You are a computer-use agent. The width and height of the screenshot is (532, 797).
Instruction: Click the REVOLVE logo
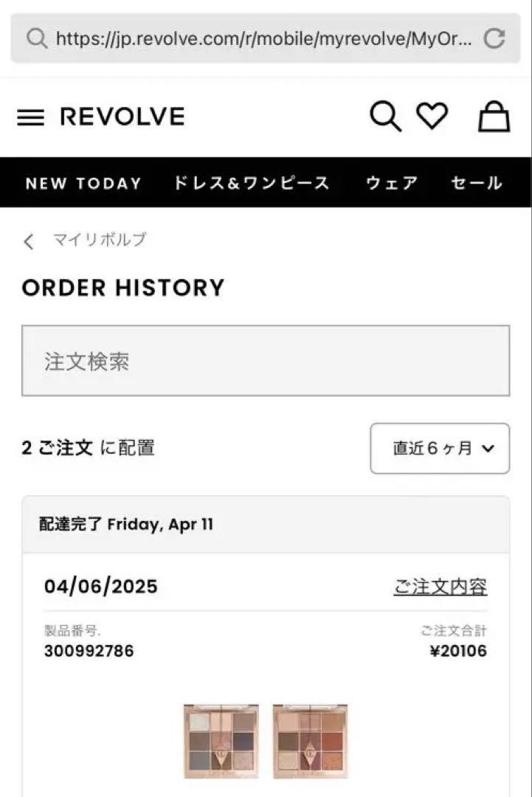click(x=122, y=117)
